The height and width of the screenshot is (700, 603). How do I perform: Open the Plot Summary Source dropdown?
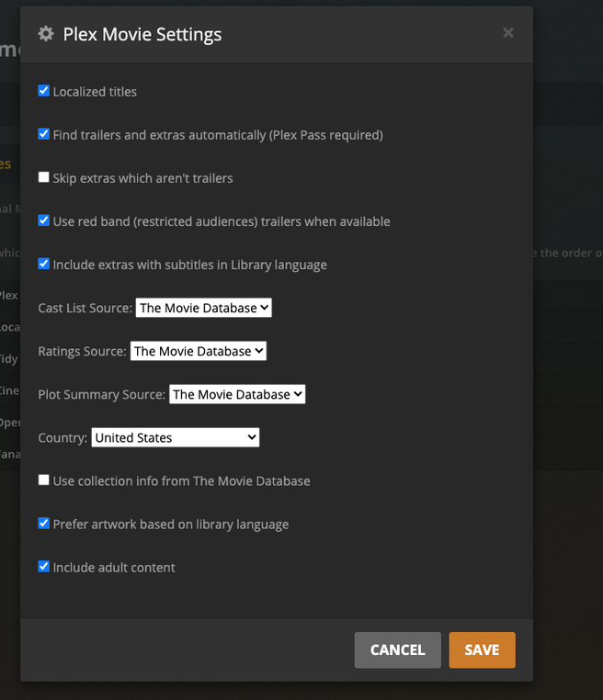pos(237,395)
